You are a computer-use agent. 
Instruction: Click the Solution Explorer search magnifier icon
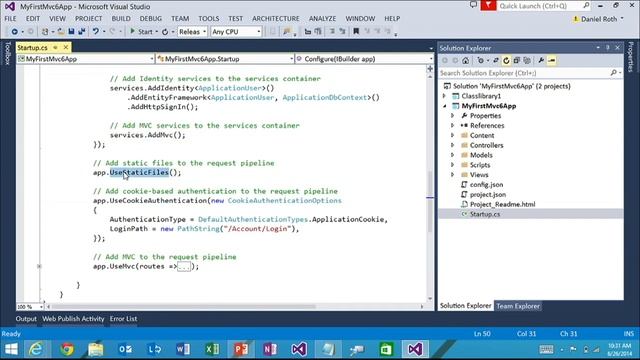(x=613, y=73)
